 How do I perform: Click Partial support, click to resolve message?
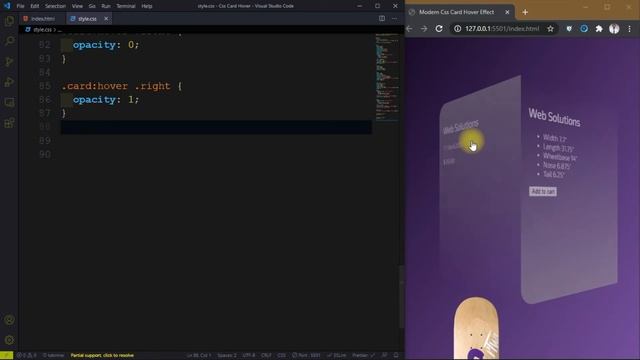click(102, 356)
